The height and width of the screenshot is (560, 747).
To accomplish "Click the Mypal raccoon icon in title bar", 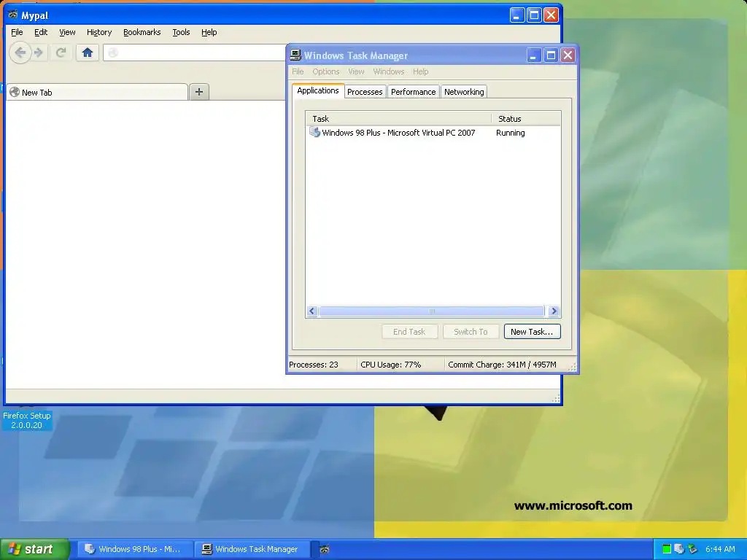I will coord(13,15).
